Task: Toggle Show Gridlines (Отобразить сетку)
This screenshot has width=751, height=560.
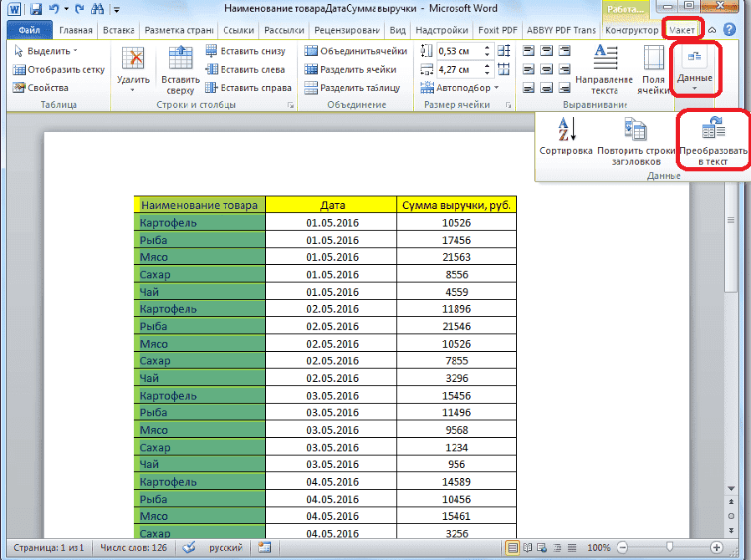Action: [x=59, y=69]
